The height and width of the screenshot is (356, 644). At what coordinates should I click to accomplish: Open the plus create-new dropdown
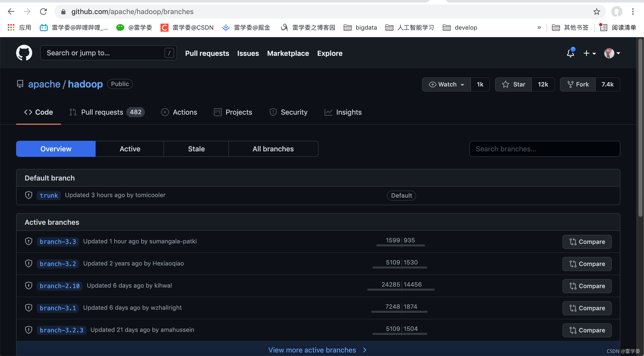coord(589,53)
